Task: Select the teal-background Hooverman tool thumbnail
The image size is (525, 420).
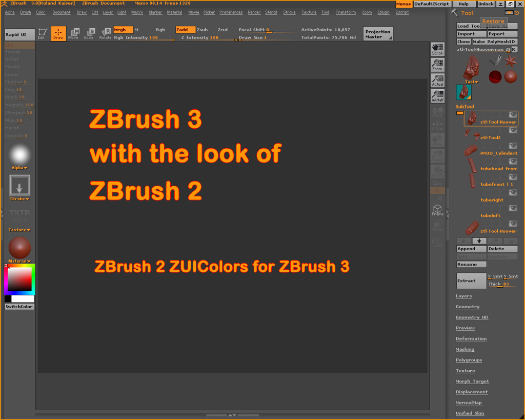Action: click(x=463, y=92)
